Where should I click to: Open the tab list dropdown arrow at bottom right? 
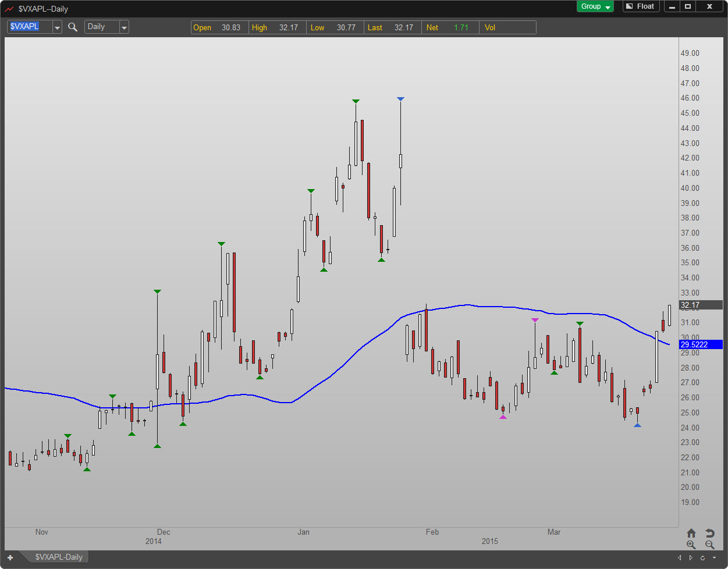tap(715, 558)
